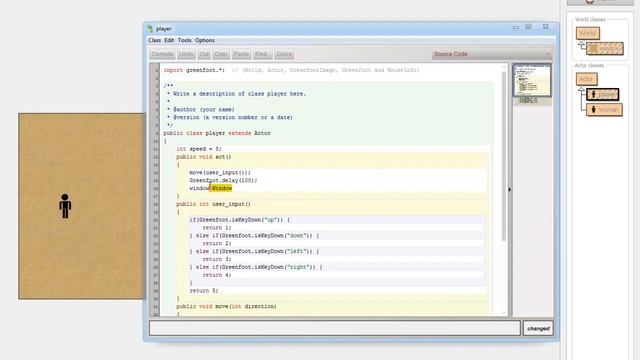
Task: Minimize the player editor window
Action: (516, 27)
